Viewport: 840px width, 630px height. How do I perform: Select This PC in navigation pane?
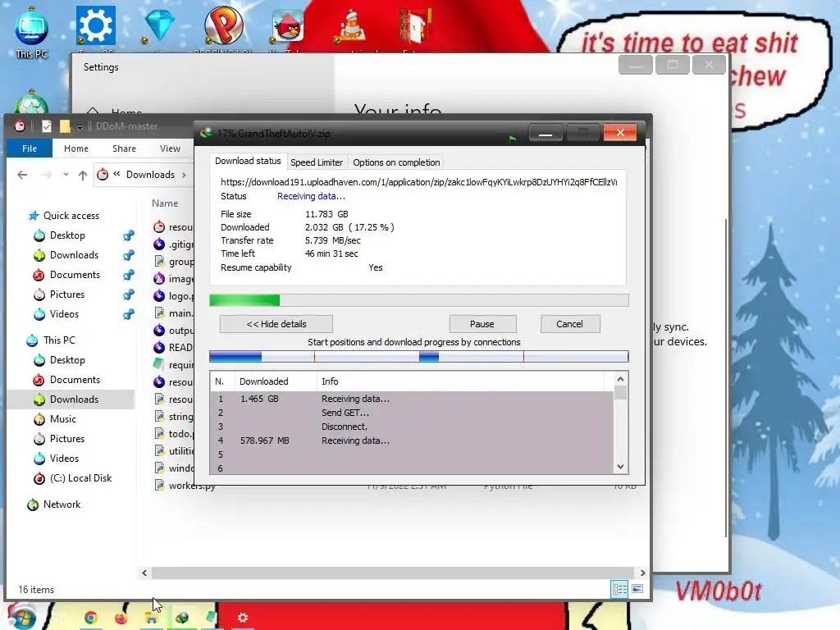[59, 340]
